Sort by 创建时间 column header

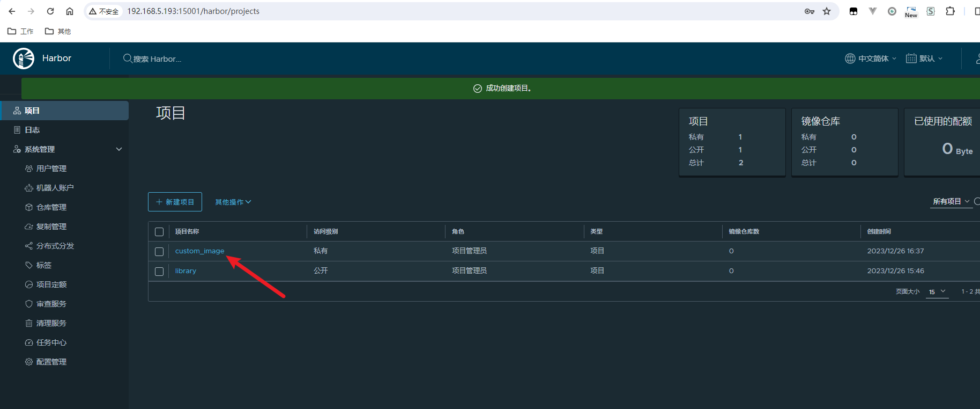(879, 231)
